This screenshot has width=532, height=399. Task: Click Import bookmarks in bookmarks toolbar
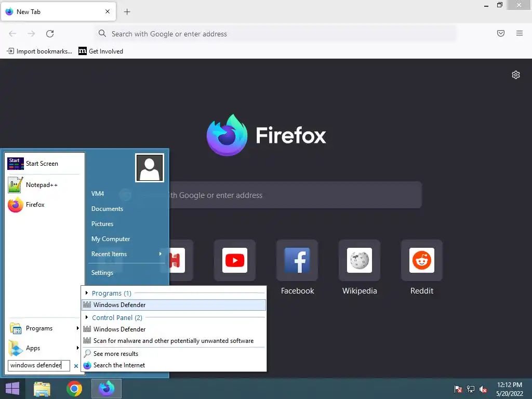[39, 51]
